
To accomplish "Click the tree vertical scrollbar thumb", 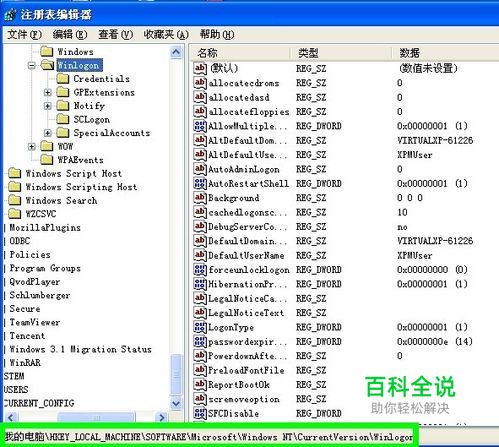I will pos(176,374).
